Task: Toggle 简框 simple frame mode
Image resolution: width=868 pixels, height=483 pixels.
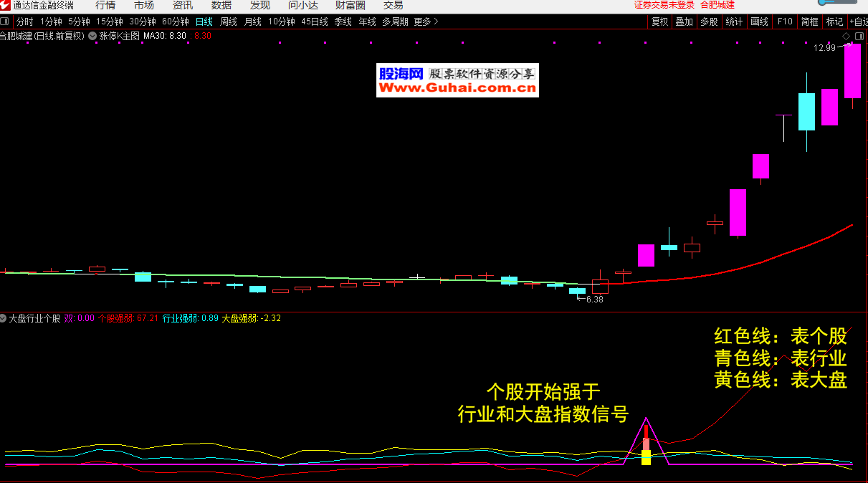Action: pyautogui.click(x=809, y=21)
